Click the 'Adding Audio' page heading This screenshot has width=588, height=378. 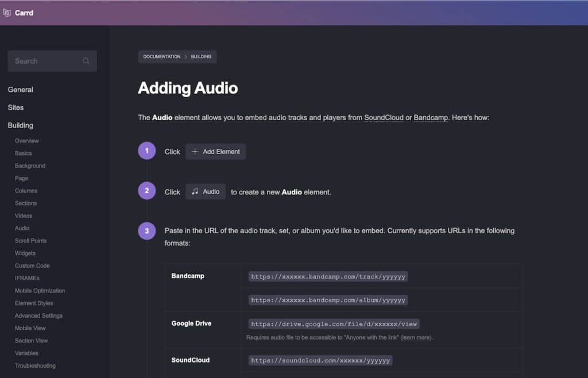[x=188, y=88]
